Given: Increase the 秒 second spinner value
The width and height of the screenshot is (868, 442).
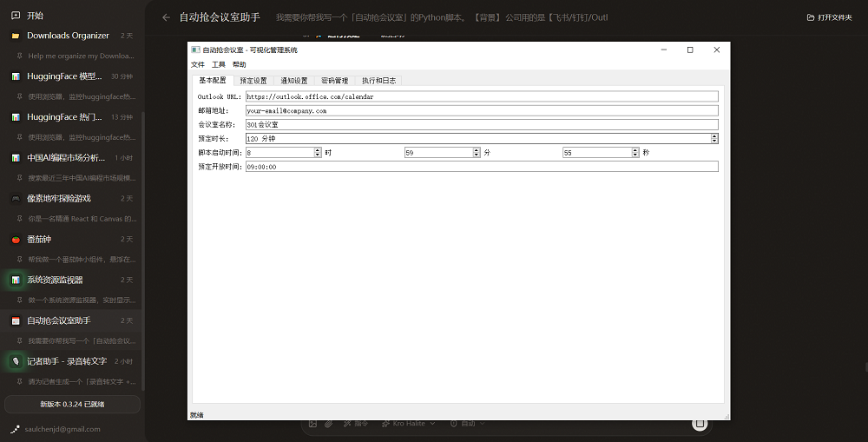Looking at the screenshot, I should [x=635, y=150].
